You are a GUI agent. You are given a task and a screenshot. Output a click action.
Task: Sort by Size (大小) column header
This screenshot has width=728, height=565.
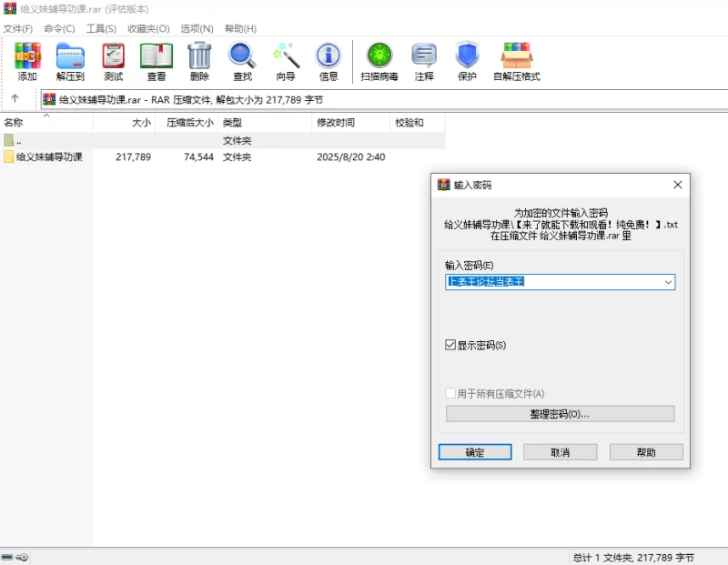point(124,123)
